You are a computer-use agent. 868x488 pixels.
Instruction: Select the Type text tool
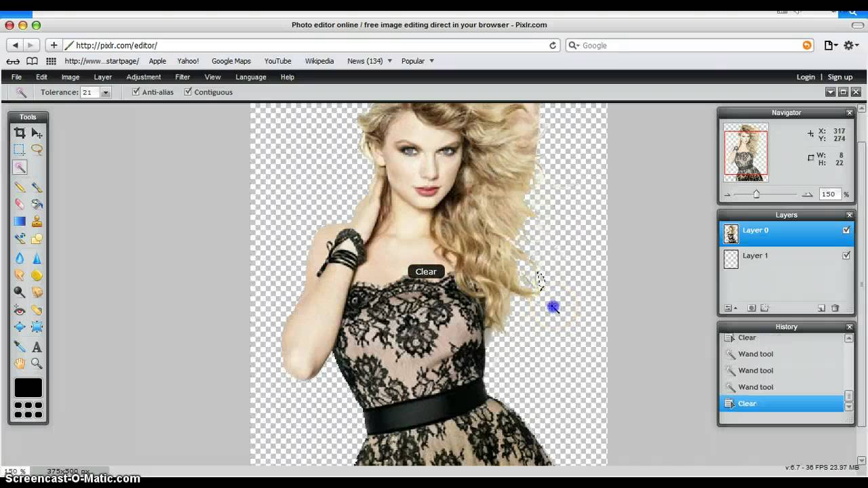tap(37, 347)
